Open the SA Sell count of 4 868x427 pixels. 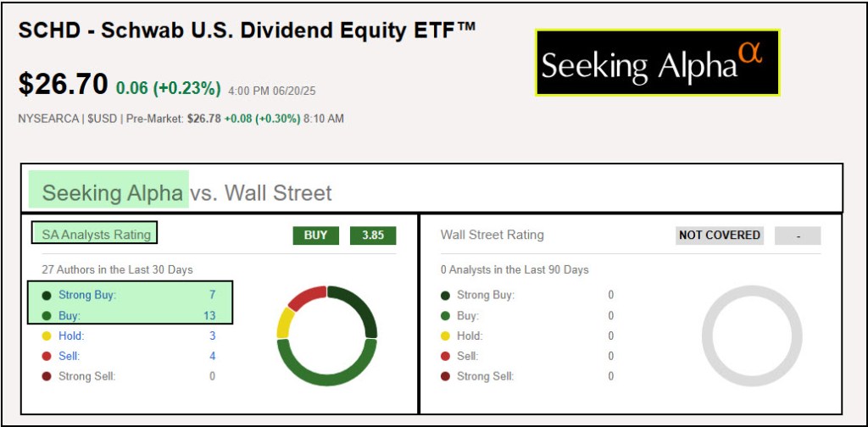pyautogui.click(x=212, y=357)
